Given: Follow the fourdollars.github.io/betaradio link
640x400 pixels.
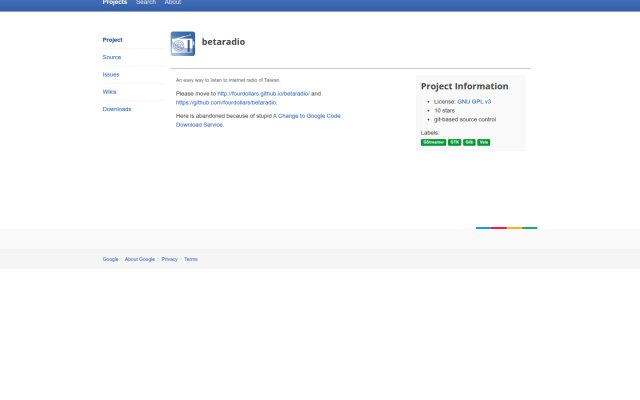Looking at the screenshot, I should [263, 94].
